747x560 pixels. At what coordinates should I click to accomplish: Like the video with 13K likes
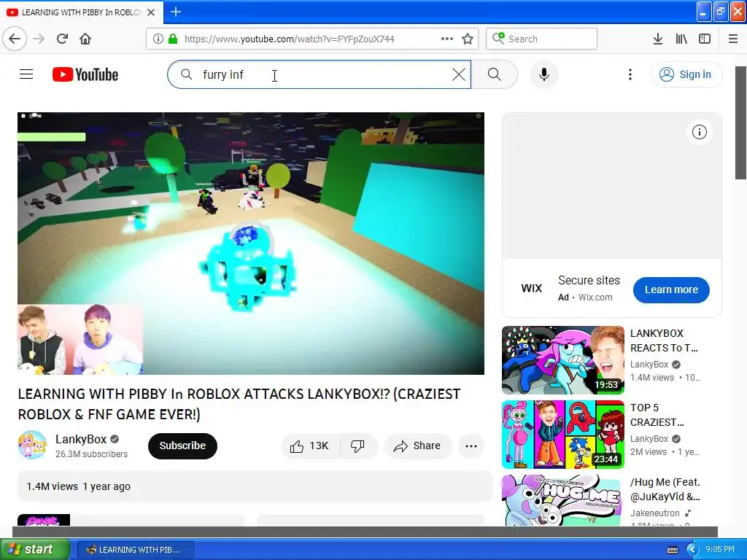(309, 446)
